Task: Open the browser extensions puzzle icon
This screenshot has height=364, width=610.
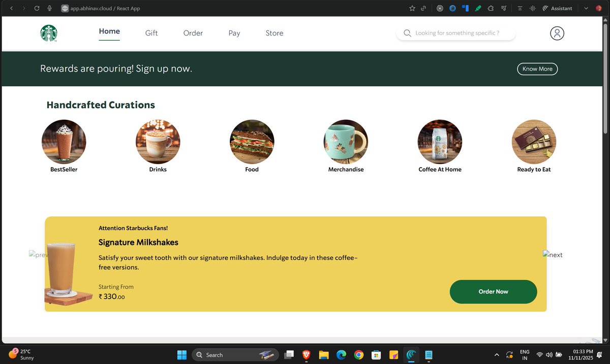Action: point(491,8)
